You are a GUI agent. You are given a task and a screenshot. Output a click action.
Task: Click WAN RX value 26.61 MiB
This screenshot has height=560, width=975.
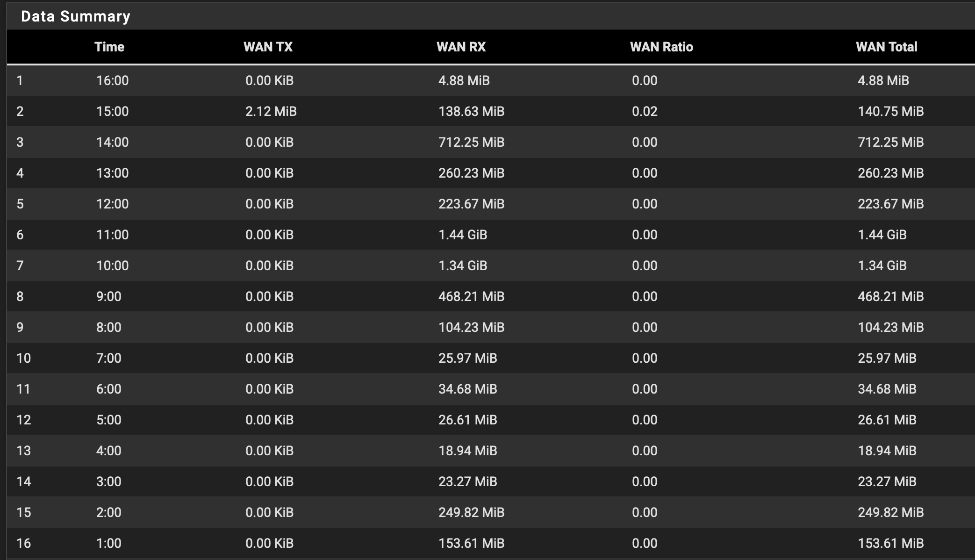467,420
